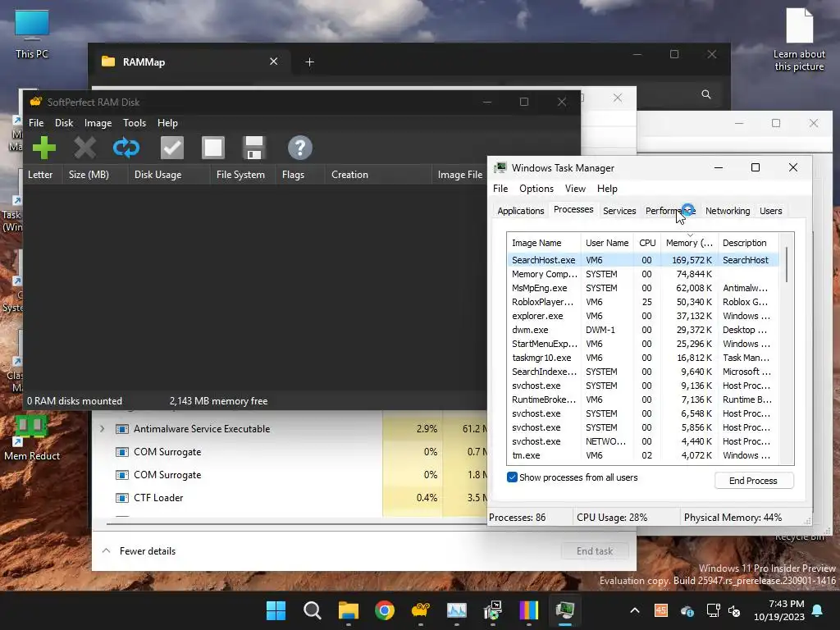Viewport: 840px width, 630px height.
Task: Click the grey Remove disk X icon
Action: (84, 148)
